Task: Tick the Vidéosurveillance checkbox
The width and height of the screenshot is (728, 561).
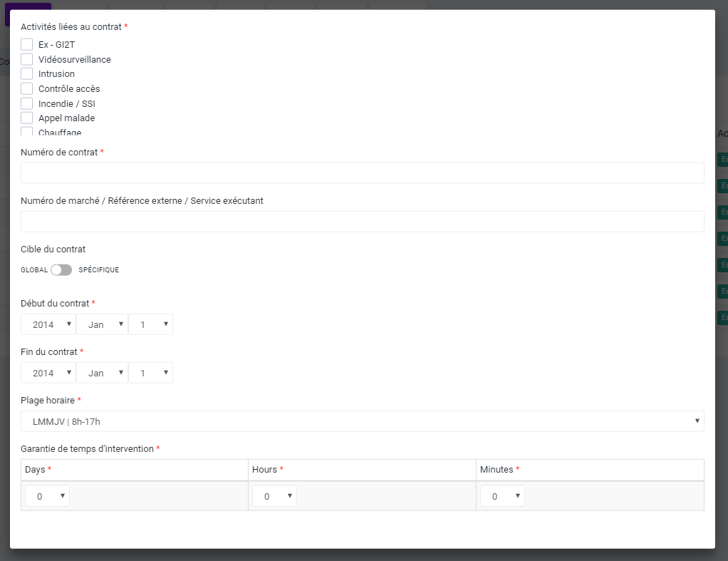Action: click(x=27, y=59)
